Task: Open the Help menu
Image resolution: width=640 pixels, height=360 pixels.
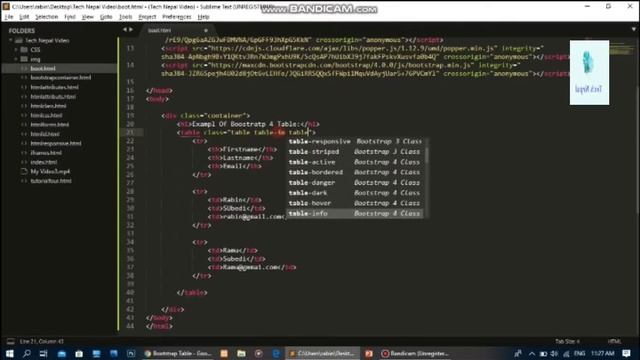Action: click(203, 17)
